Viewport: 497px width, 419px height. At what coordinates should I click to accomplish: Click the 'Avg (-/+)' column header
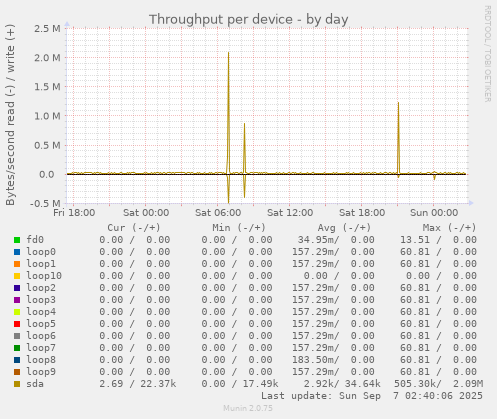[344, 228]
